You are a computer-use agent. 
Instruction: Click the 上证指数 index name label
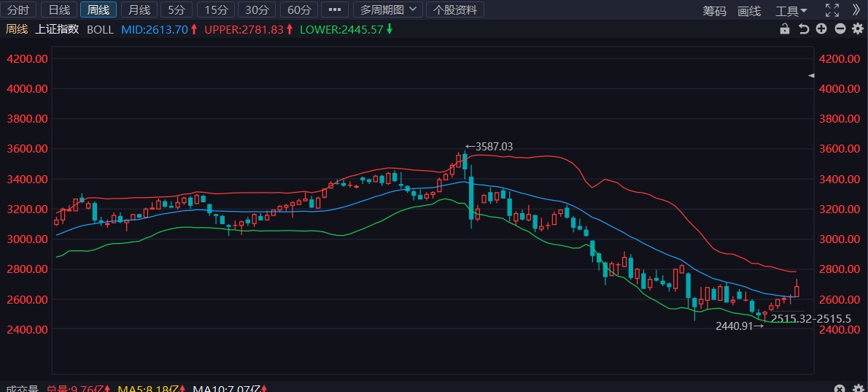57,29
